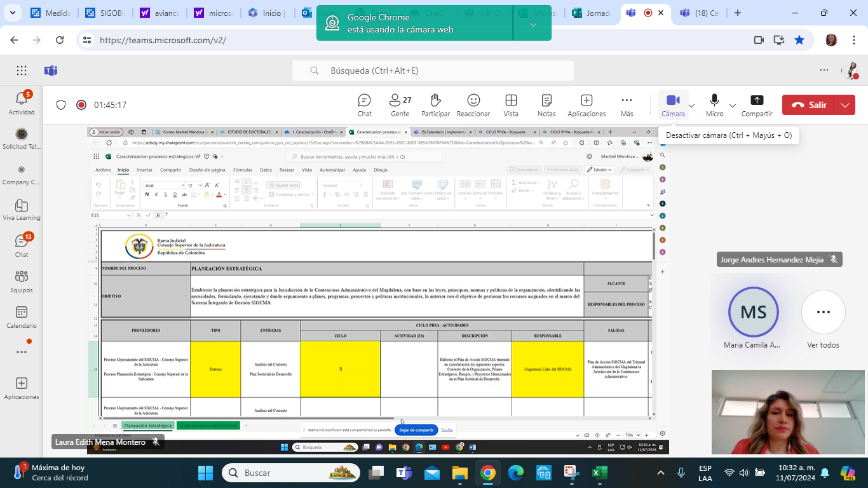Click the shield icon beside the timer
Screen dimensions: 868x488
(61, 105)
